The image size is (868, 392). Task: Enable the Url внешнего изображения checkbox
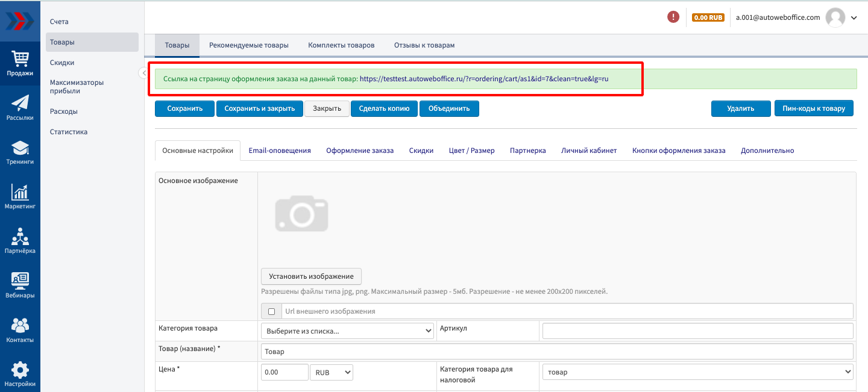[271, 311]
